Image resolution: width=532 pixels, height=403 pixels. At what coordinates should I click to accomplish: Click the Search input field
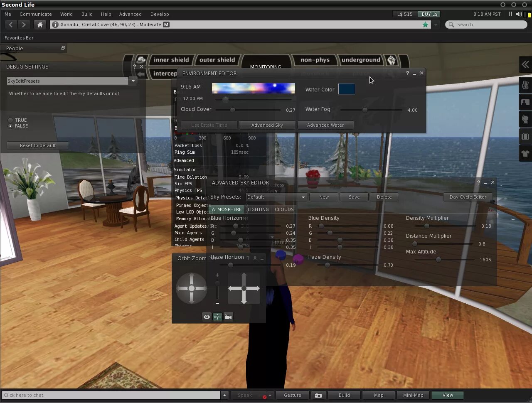pyautogui.click(x=486, y=25)
